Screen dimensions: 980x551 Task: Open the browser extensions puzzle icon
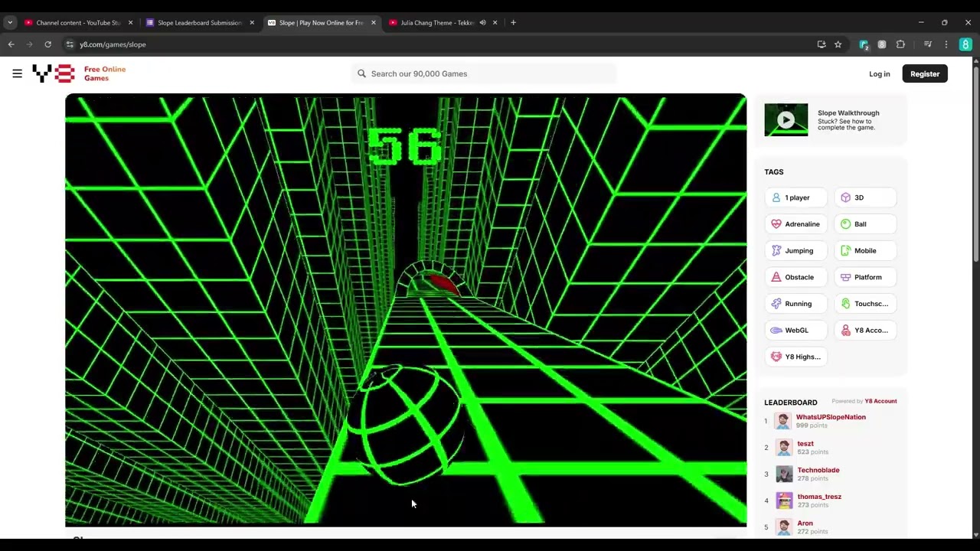(900, 44)
